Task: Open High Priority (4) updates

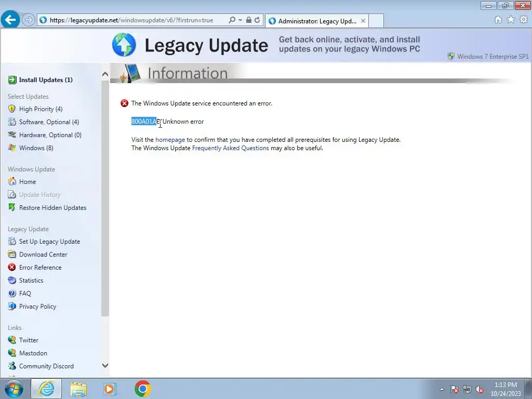Action: tap(41, 109)
